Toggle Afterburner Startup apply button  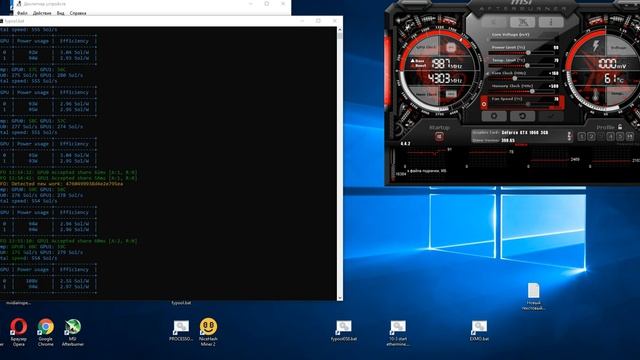pos(439,137)
